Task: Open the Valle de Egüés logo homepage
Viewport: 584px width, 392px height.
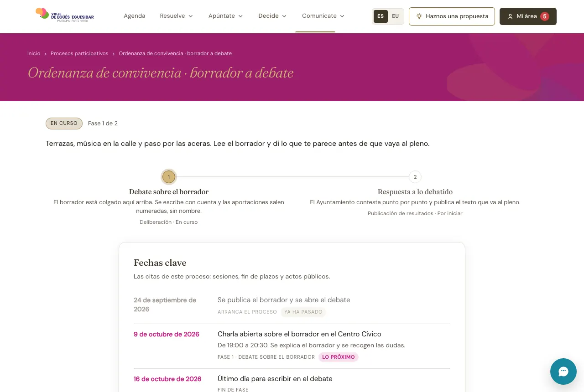Action: click(65, 16)
